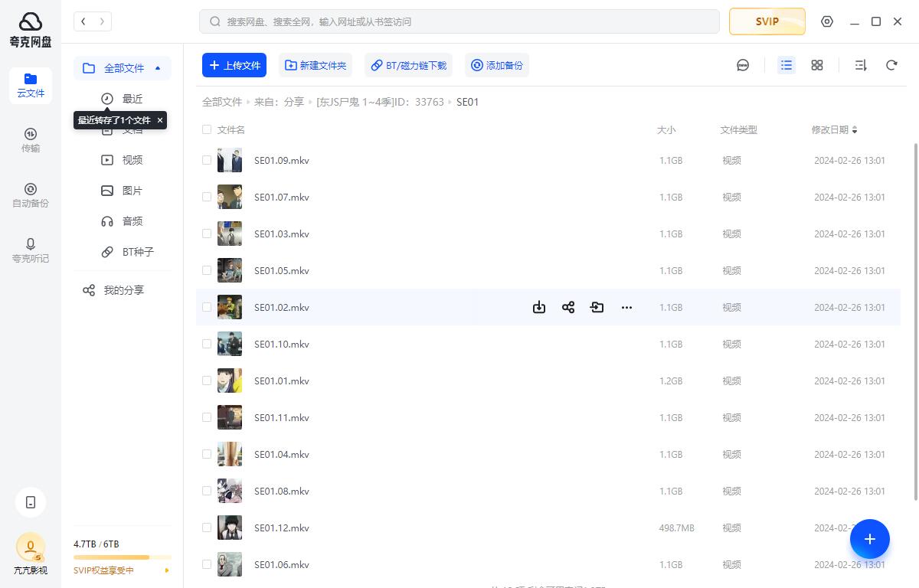Refresh the file list
Viewport: 919px width, 588px height.
pyautogui.click(x=891, y=65)
